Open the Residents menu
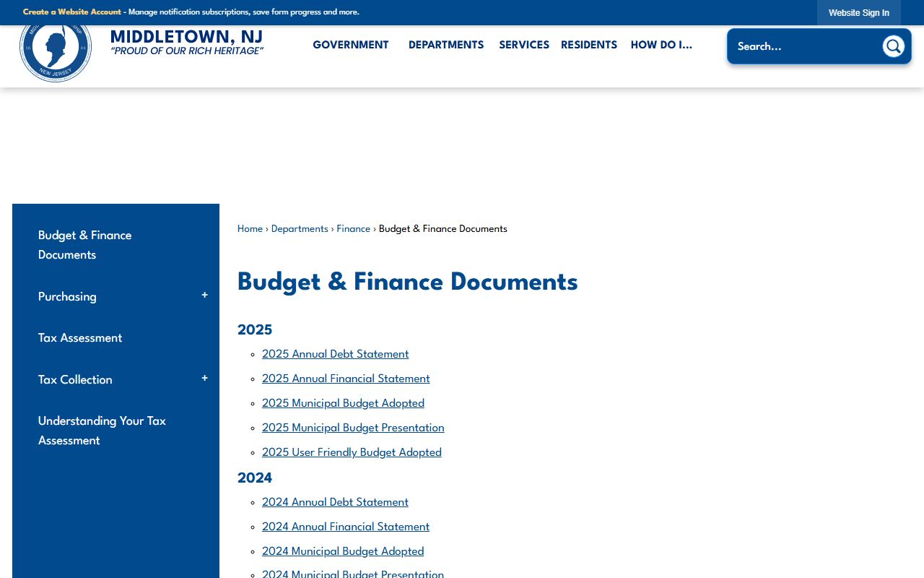The height and width of the screenshot is (578, 924). tap(589, 45)
